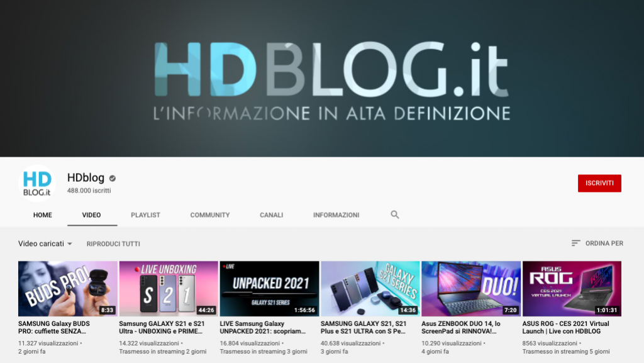The height and width of the screenshot is (363, 644).
Task: Go to the COMMUNITY tab
Action: pyautogui.click(x=209, y=215)
